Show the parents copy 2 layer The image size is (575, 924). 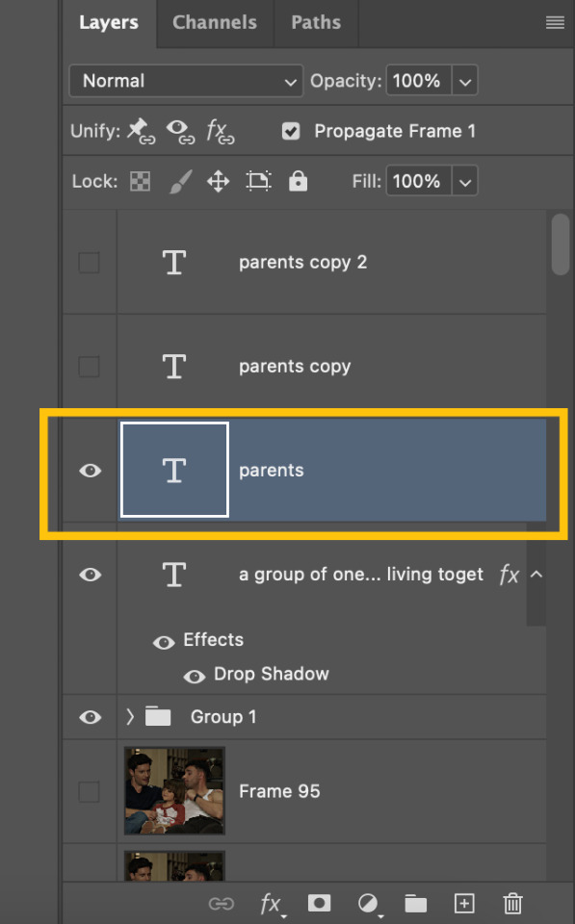point(89,262)
